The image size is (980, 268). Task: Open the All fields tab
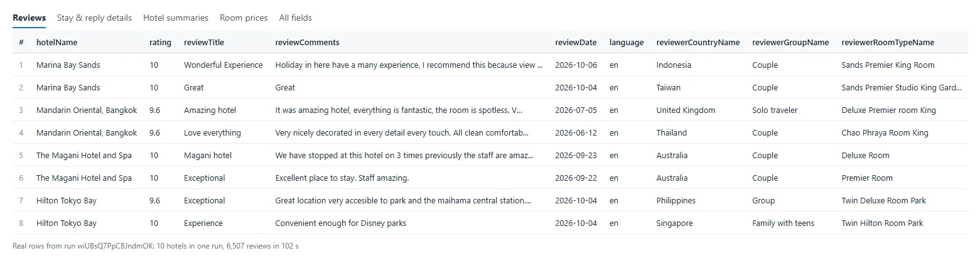pyautogui.click(x=295, y=18)
